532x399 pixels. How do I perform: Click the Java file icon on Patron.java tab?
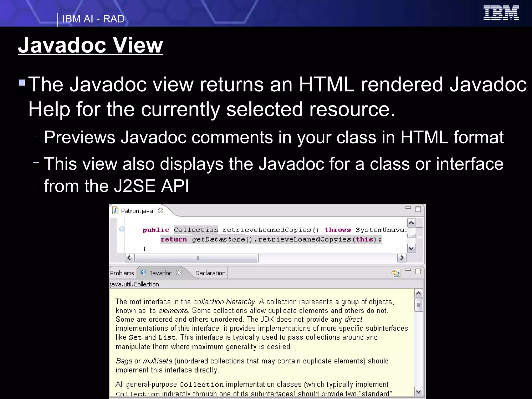[x=115, y=210]
